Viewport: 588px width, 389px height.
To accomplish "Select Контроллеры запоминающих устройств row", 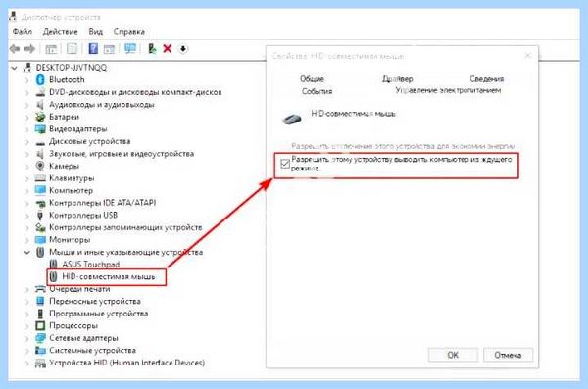I will click(x=125, y=227).
